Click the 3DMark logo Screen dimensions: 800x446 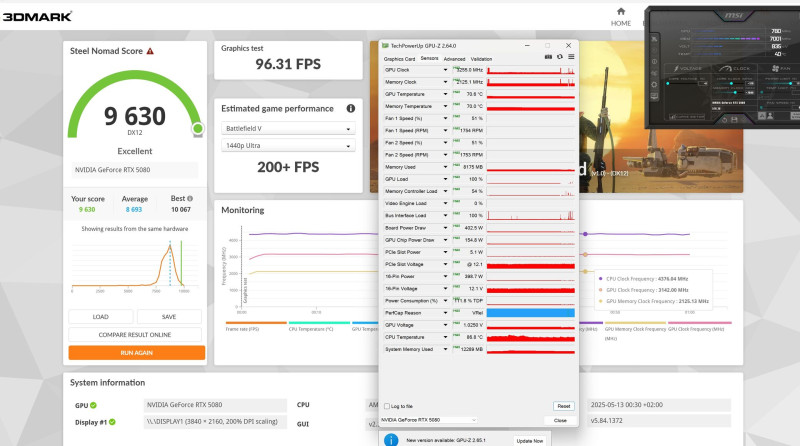(37, 16)
